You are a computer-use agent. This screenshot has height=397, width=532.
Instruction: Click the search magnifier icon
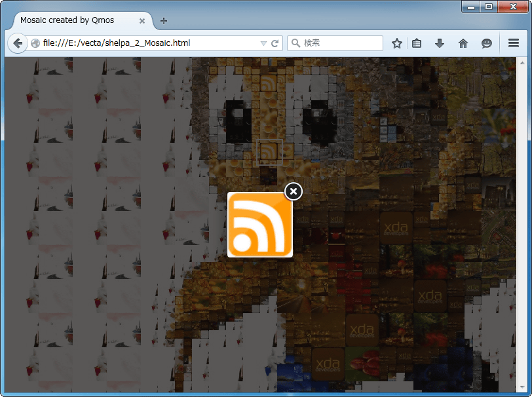coord(296,43)
